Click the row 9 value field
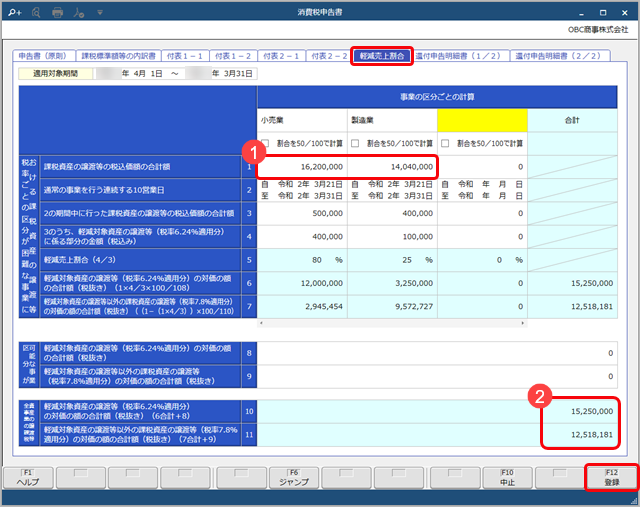The height and width of the screenshot is (507, 640). pyautogui.click(x=437, y=376)
